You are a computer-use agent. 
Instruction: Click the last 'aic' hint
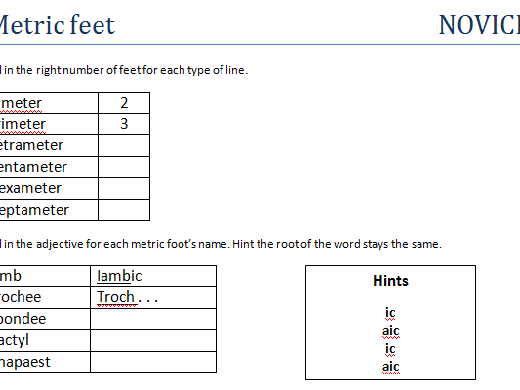pyautogui.click(x=391, y=367)
